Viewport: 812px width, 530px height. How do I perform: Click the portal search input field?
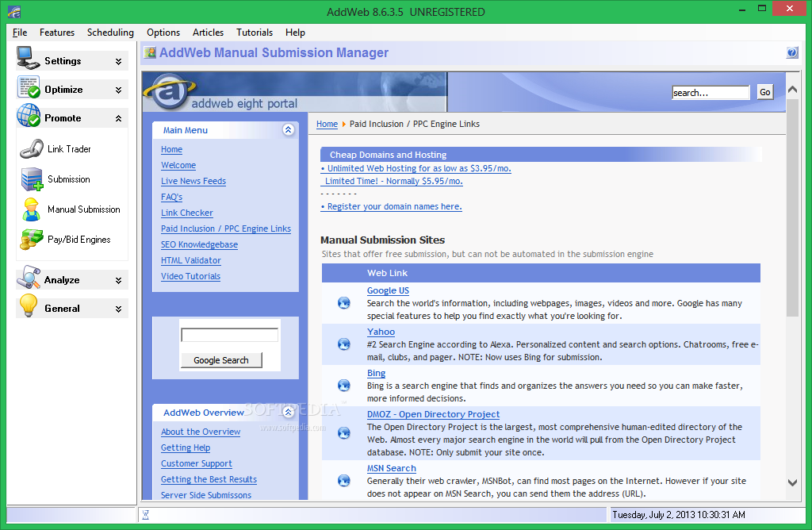[x=710, y=93]
